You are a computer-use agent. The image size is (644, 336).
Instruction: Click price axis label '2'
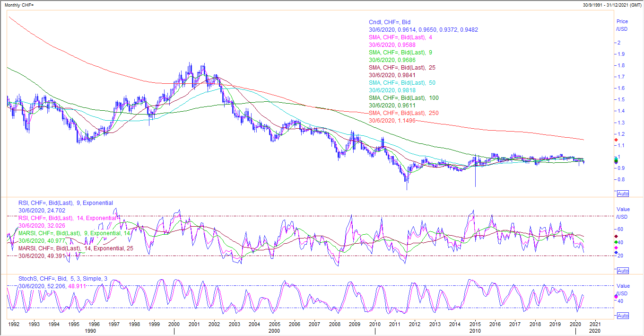pos(618,43)
